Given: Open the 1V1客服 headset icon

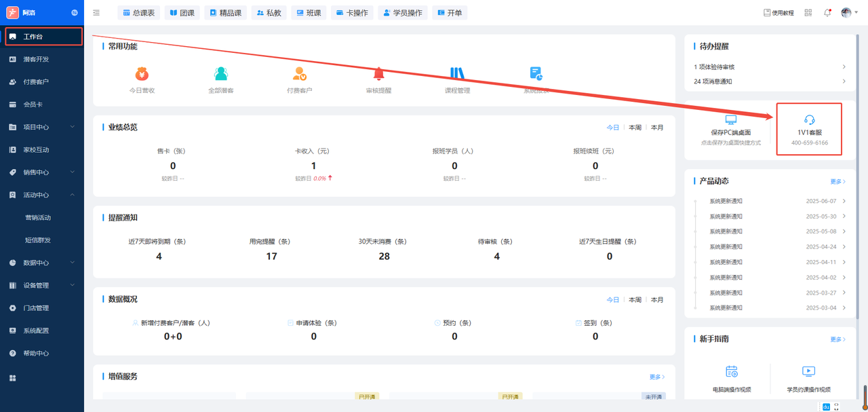Looking at the screenshot, I should [x=809, y=120].
